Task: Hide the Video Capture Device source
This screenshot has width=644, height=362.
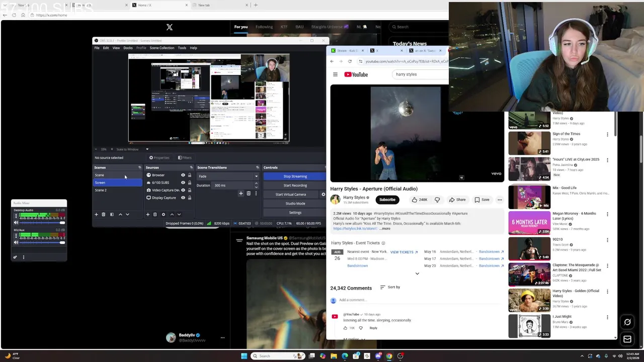Action: [183, 190]
